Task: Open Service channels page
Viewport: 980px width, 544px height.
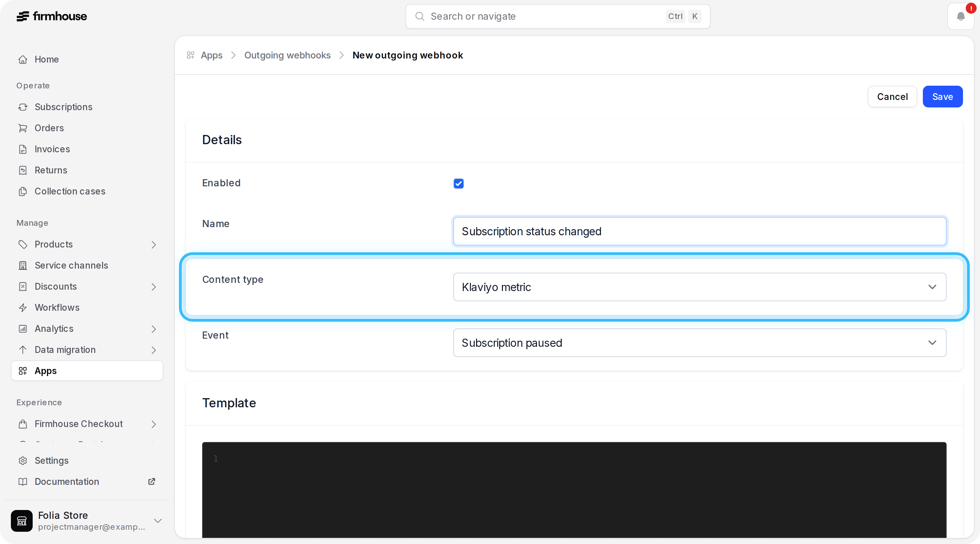Action: click(x=87, y=265)
